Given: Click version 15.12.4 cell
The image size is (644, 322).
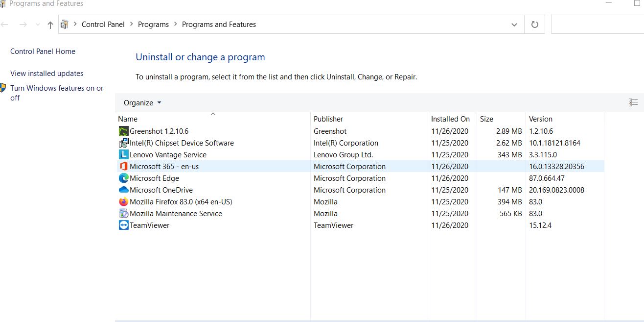Looking at the screenshot, I should coord(540,225).
